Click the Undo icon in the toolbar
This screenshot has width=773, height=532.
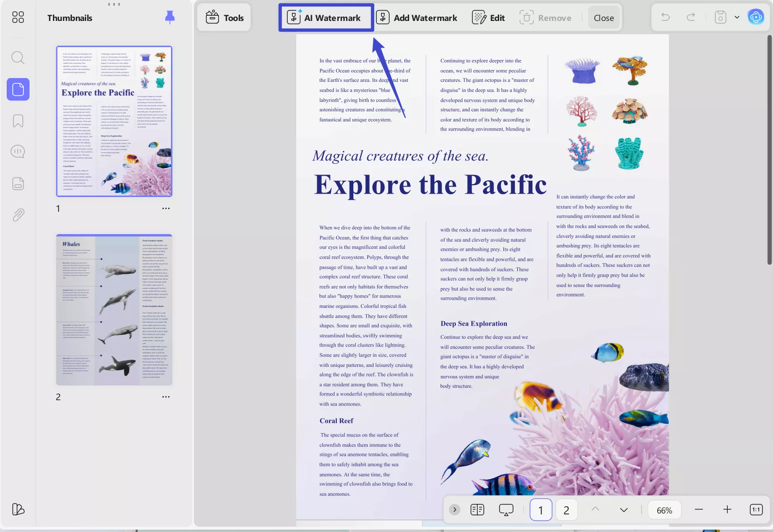pos(665,17)
